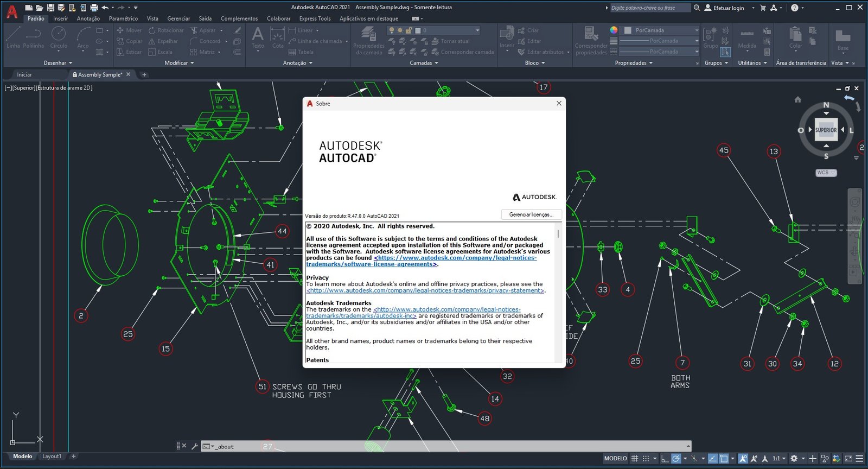
Task: Open the software-license-agreements link
Action: [x=422, y=261]
